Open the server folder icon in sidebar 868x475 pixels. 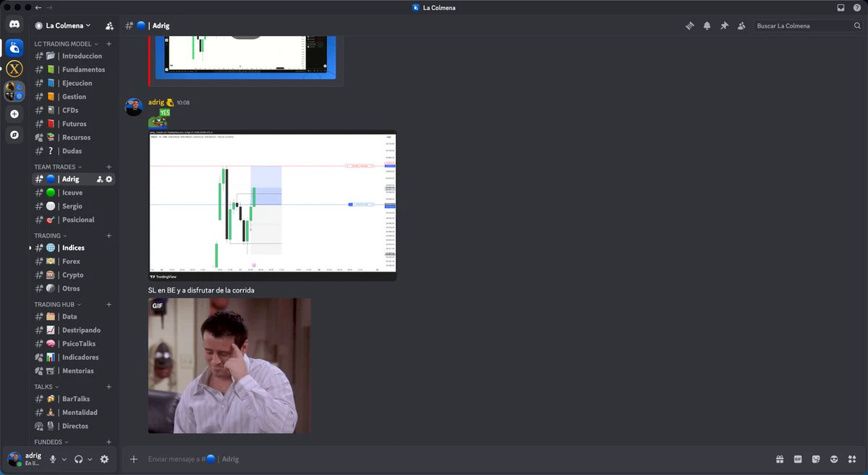14,91
